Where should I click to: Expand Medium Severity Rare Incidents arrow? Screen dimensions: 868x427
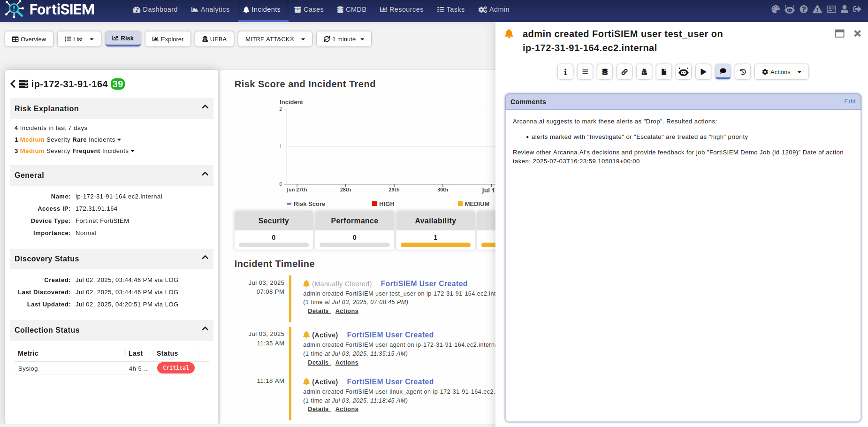point(119,140)
